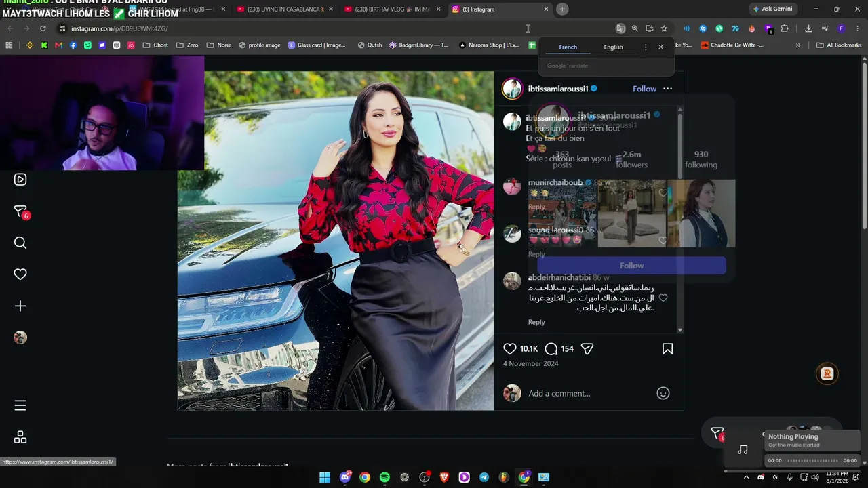
Task: Open the Meta apps grid icon in sidebar
Action: pos(20,437)
